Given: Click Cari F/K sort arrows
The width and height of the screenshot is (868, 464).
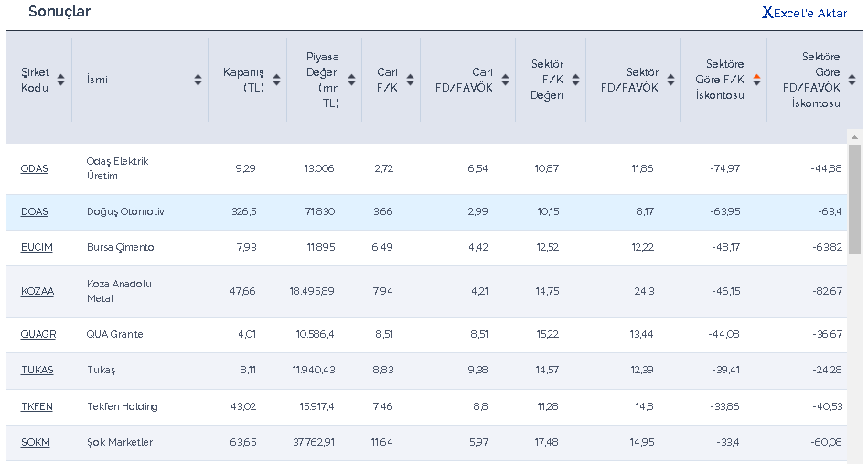Looking at the screenshot, I should (410, 80).
